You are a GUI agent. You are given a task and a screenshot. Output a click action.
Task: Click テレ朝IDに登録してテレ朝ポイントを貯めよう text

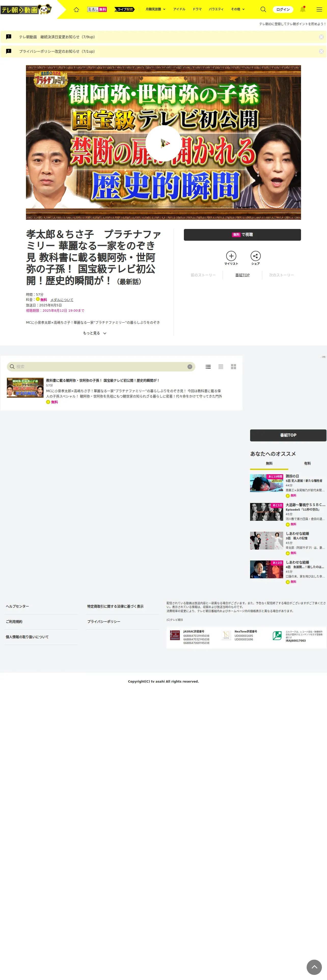coord(292,24)
